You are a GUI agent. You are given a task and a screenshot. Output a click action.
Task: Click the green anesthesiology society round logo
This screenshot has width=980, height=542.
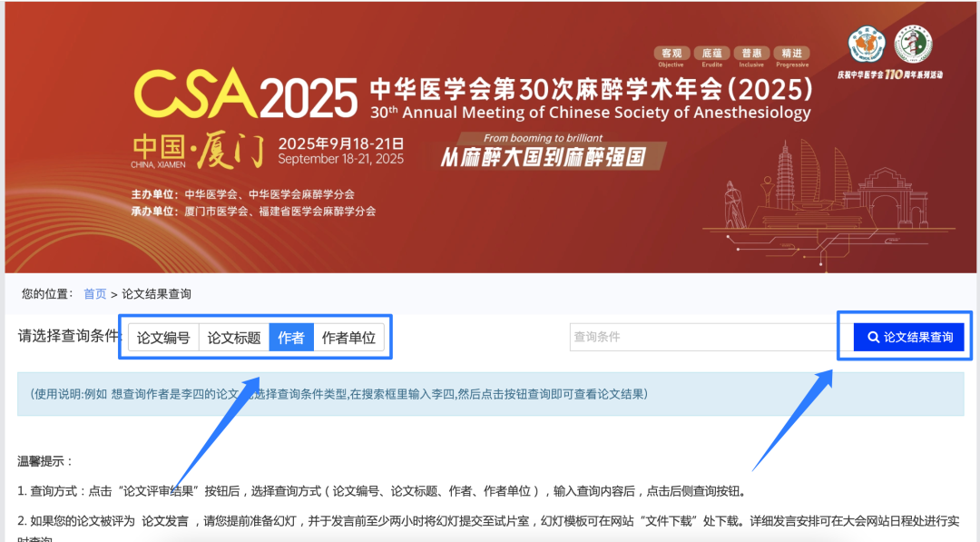click(x=913, y=44)
